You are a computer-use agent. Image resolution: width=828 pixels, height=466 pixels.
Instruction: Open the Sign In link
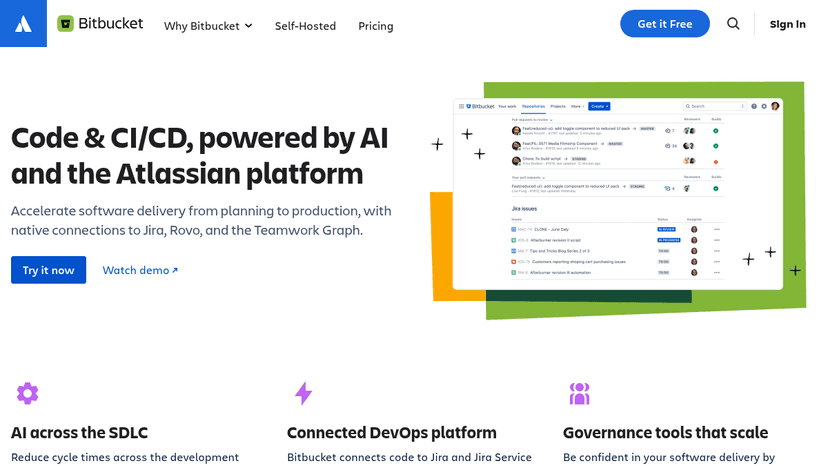click(787, 24)
